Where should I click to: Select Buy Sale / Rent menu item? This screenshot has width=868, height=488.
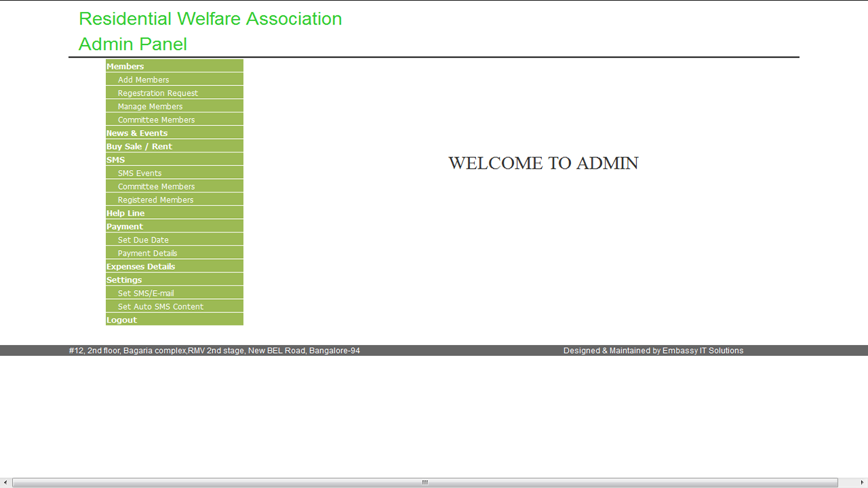coord(174,146)
